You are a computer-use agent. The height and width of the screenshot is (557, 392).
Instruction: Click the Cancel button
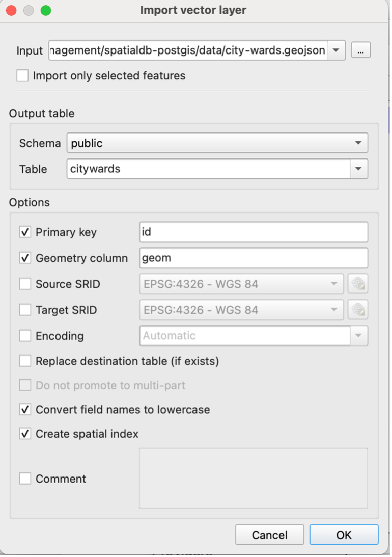point(270,535)
